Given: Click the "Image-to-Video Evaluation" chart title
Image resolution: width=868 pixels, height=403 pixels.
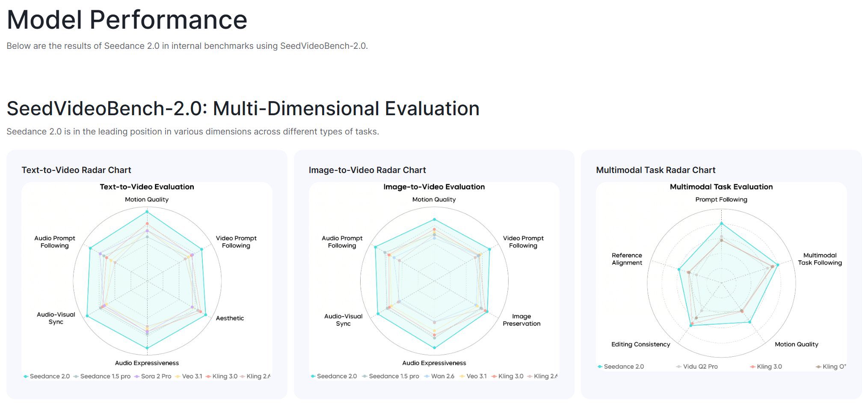Looking at the screenshot, I should tap(434, 187).
